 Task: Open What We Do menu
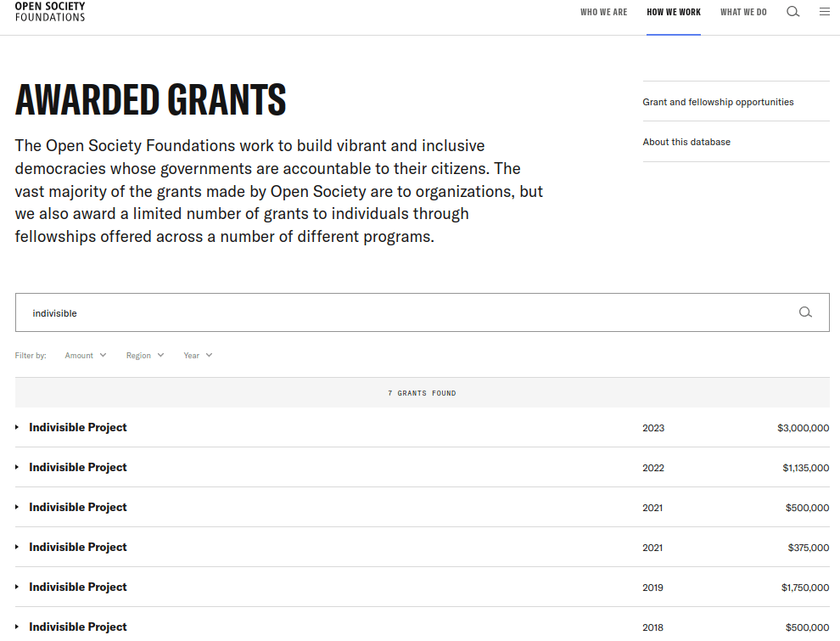[743, 13]
